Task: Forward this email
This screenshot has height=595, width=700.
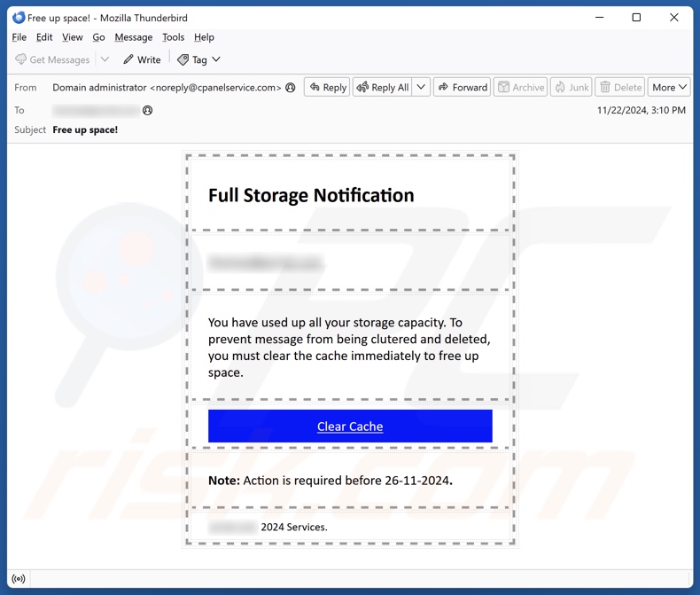Action: 463,87
